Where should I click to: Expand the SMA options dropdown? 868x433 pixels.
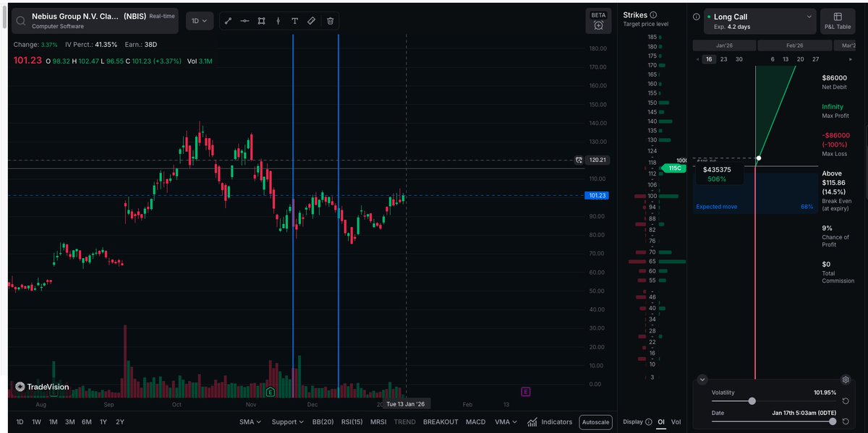click(251, 421)
